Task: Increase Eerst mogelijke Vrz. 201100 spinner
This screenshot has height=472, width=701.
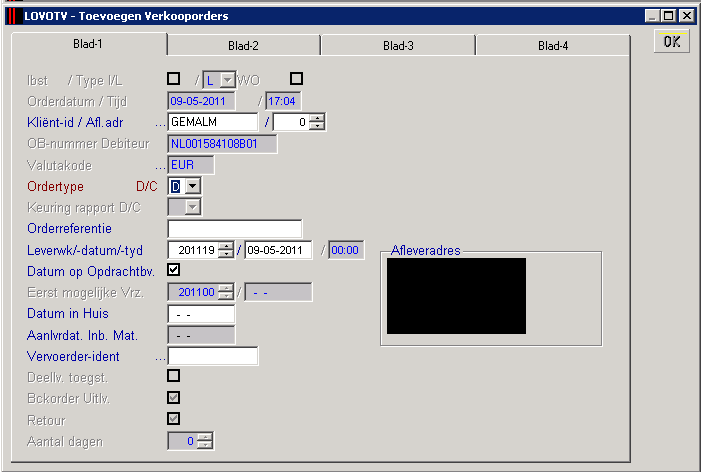Action: [x=226, y=288]
